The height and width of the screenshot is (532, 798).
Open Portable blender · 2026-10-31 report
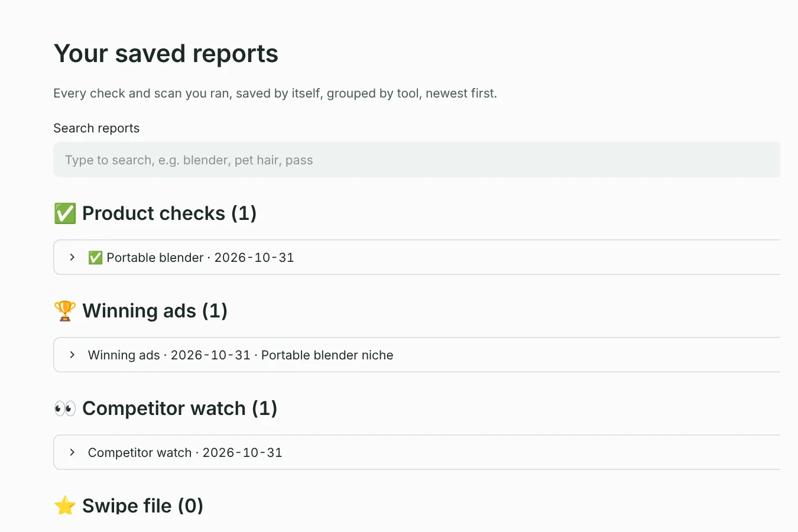[x=417, y=257]
